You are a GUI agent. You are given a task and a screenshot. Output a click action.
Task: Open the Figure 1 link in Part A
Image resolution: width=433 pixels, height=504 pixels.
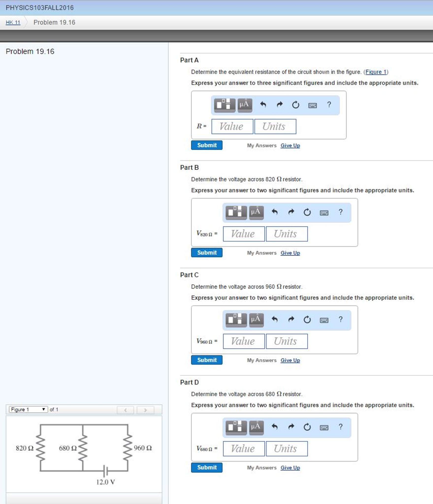(x=376, y=72)
